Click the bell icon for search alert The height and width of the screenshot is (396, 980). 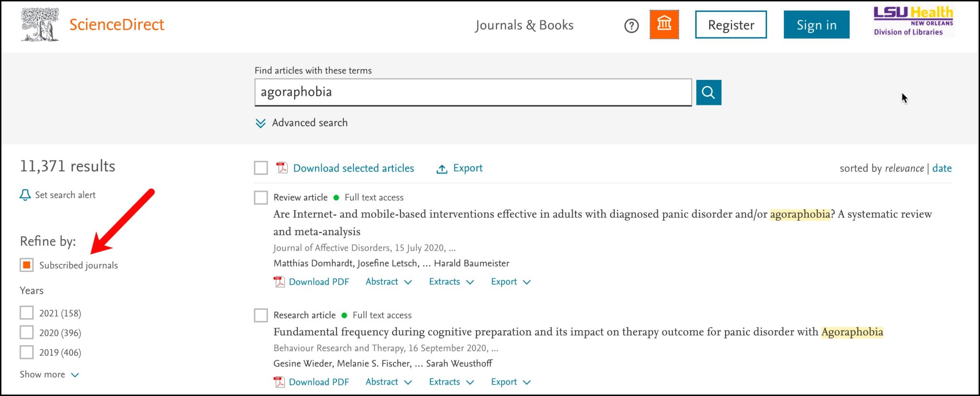[x=25, y=195]
